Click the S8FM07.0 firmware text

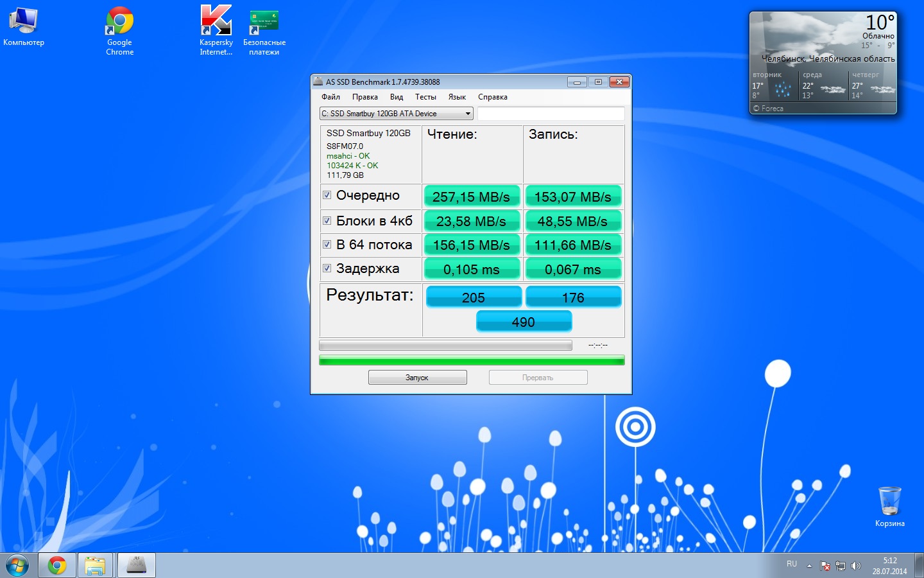tap(345, 146)
